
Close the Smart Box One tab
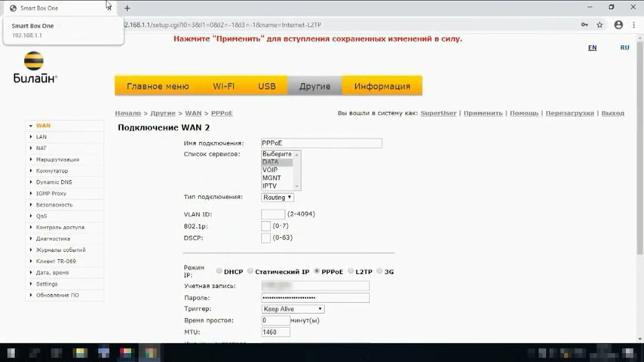[109, 8]
